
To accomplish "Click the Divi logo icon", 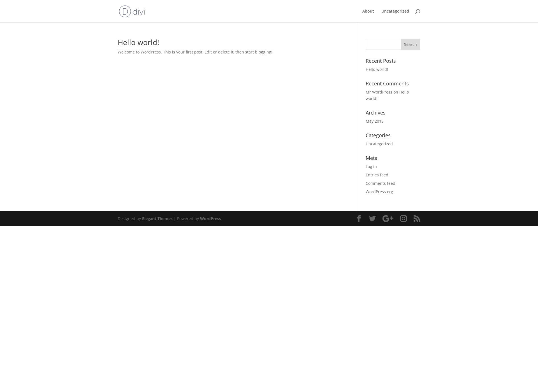I will tap(124, 11).
